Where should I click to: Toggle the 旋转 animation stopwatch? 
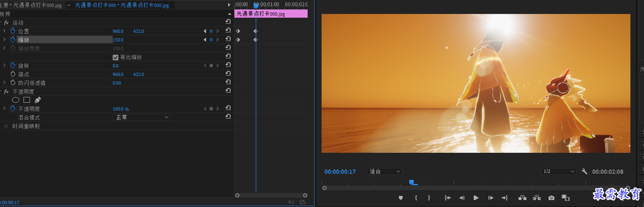pos(13,66)
